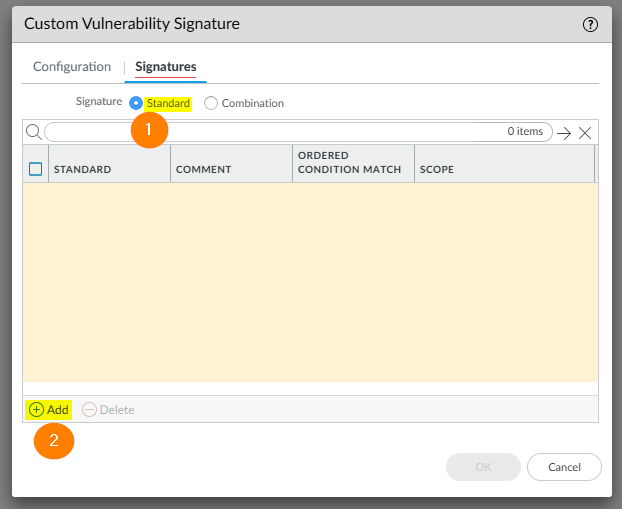Click the magnifier search icon
Screen dimensions: 622x509
pyautogui.click(x=33, y=132)
